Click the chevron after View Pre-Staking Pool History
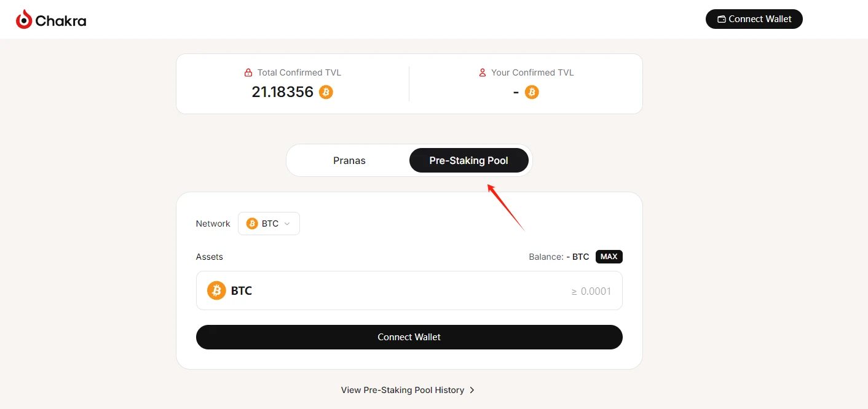This screenshot has height=409, width=868. [x=472, y=390]
